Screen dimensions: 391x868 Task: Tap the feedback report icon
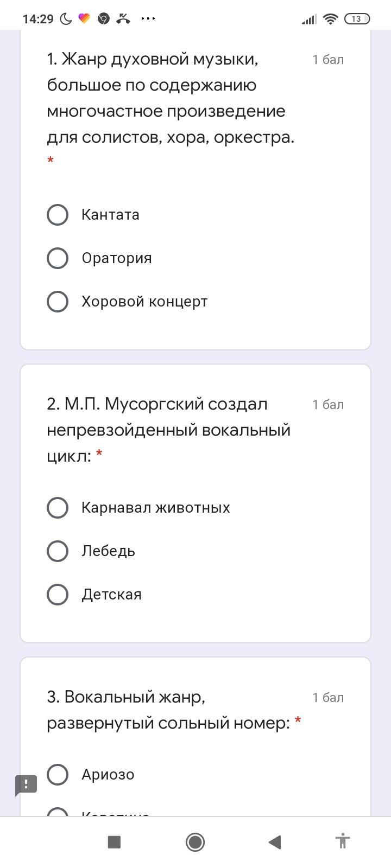pos(26,784)
